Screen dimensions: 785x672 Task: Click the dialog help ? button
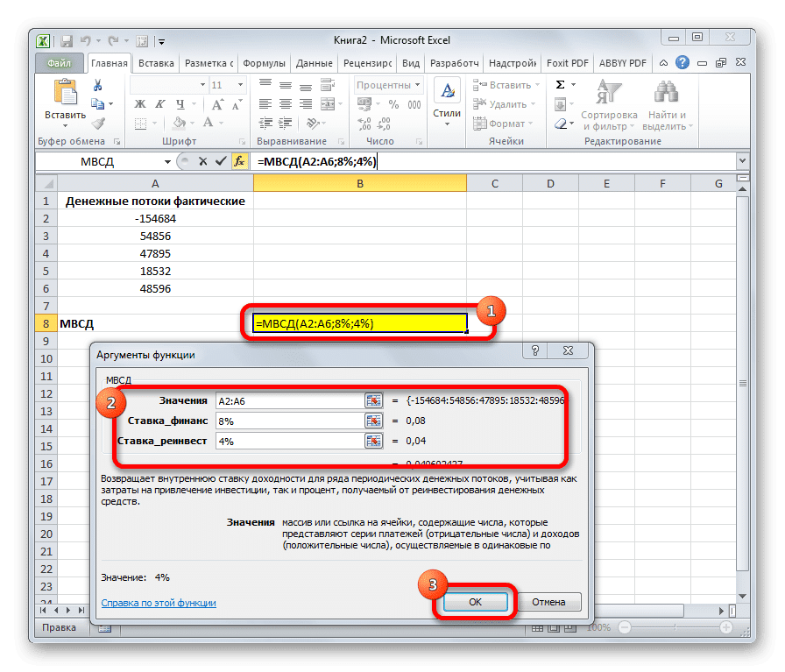pos(535,350)
